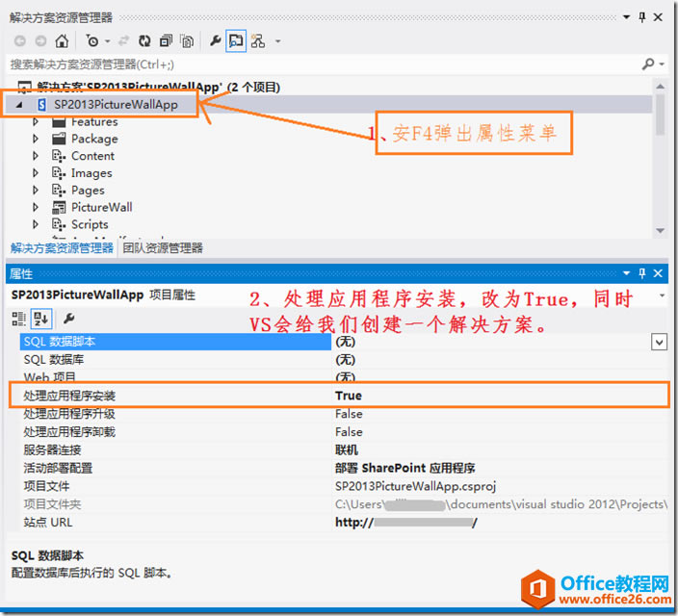Click the sync with active document icon
Image resolution: width=678 pixels, height=616 pixels.
point(124,41)
